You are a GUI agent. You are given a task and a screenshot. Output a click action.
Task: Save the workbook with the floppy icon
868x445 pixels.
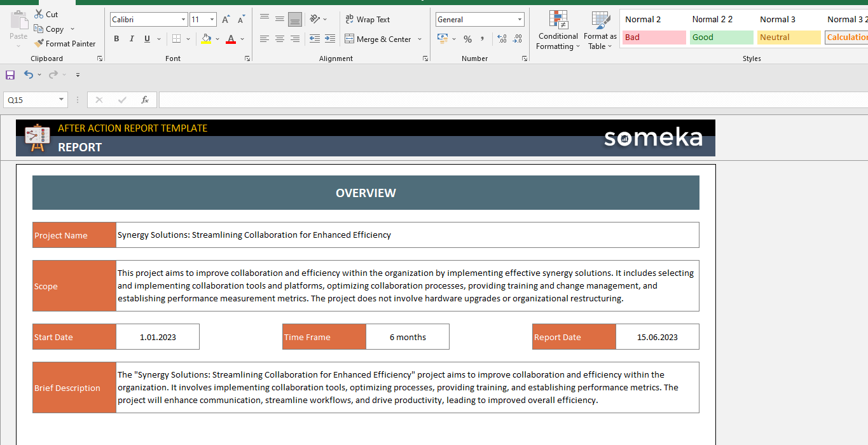pos(10,75)
